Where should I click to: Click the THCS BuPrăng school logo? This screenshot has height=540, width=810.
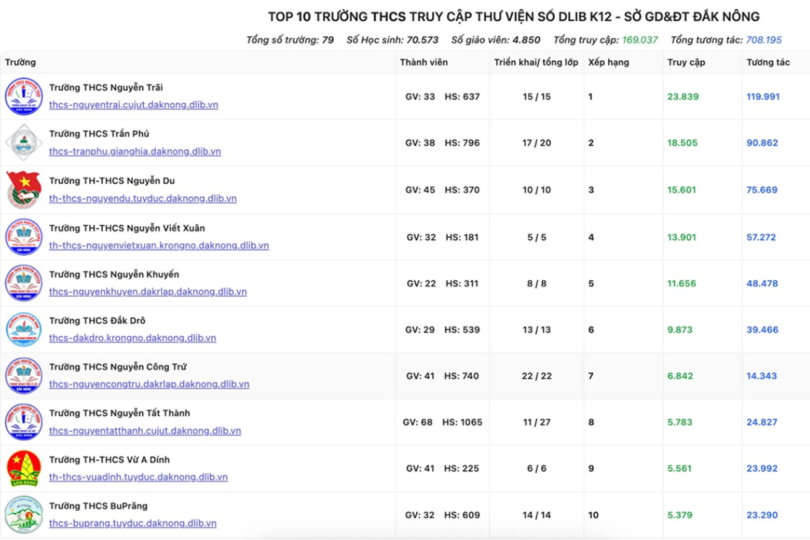[x=24, y=515]
